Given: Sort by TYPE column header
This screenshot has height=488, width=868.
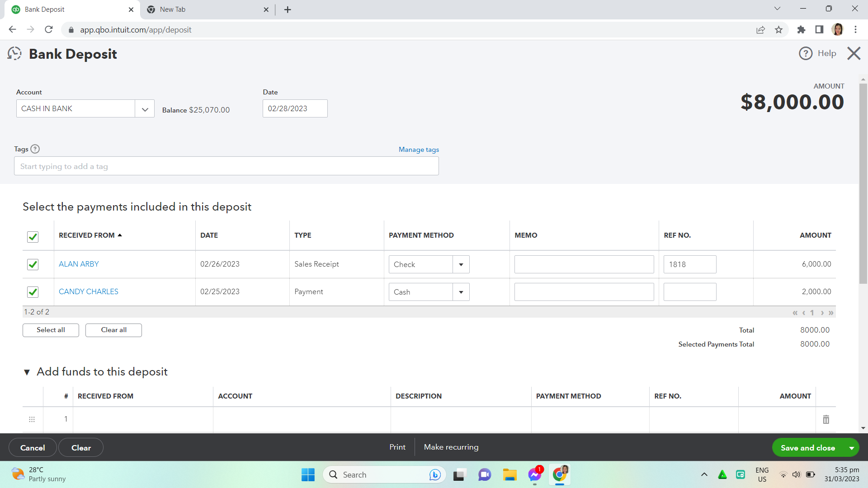Looking at the screenshot, I should [x=303, y=235].
